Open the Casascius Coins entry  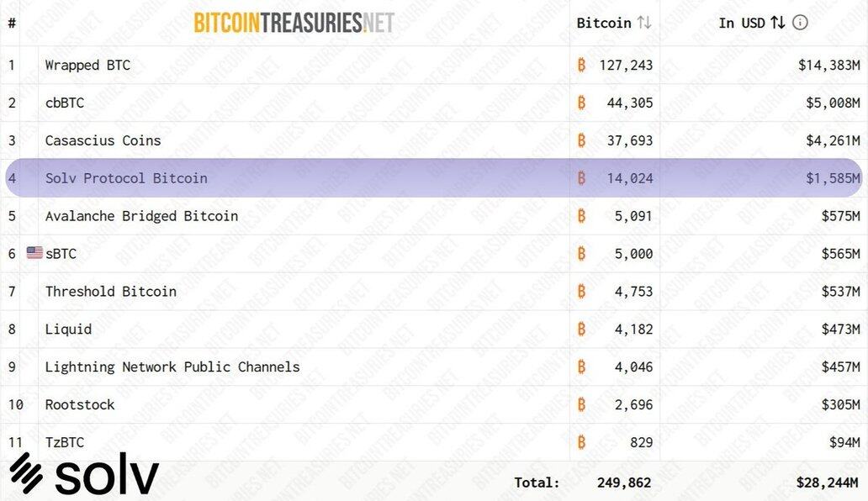tap(103, 140)
